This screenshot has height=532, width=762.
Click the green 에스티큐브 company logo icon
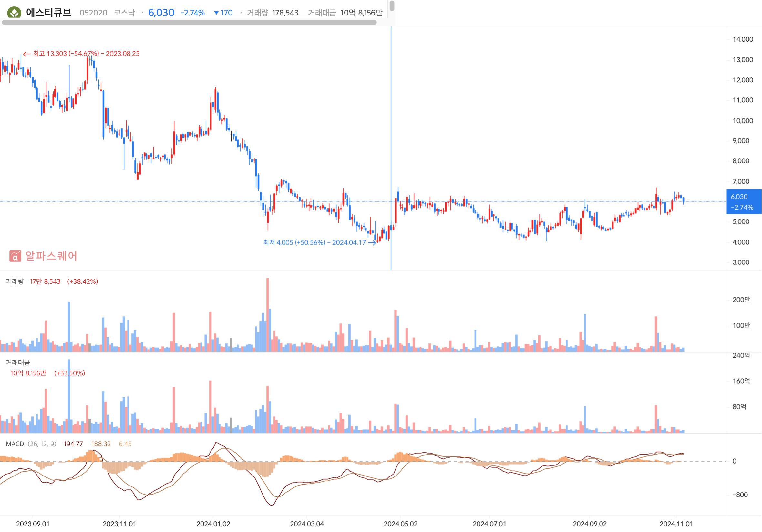tap(14, 13)
